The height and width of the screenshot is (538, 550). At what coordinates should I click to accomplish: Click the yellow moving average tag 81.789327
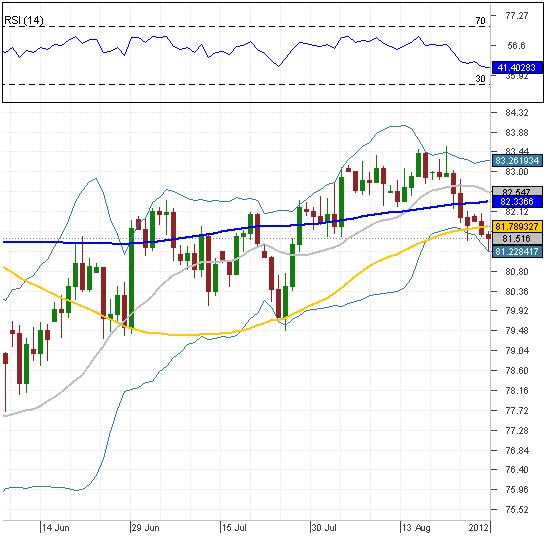[517, 227]
